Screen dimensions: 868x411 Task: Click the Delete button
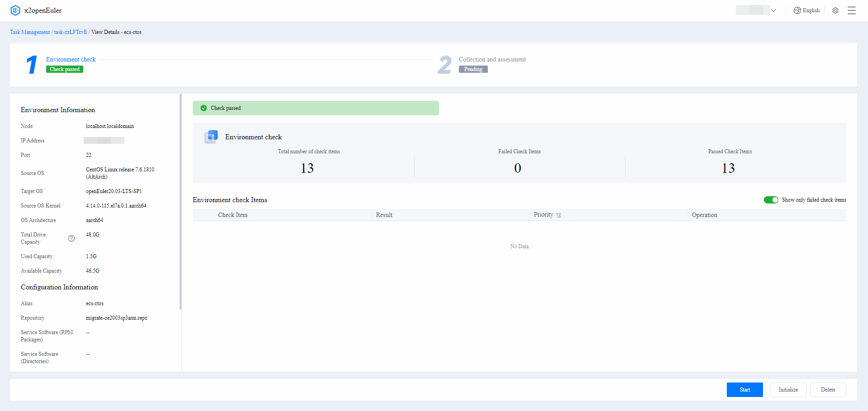point(828,390)
